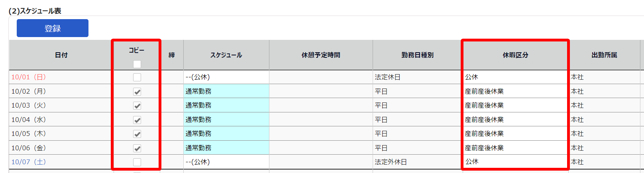Toggle the コピー header select-all checkbox

click(x=137, y=64)
